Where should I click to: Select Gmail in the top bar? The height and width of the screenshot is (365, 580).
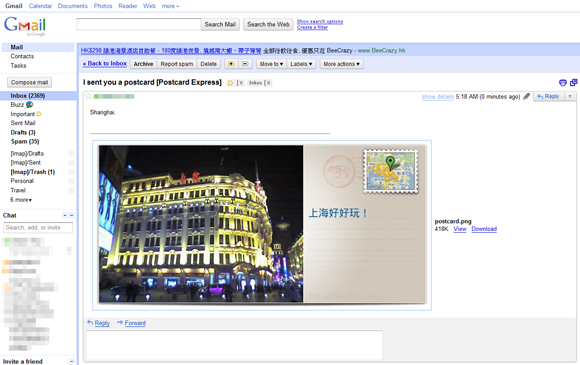(14, 6)
